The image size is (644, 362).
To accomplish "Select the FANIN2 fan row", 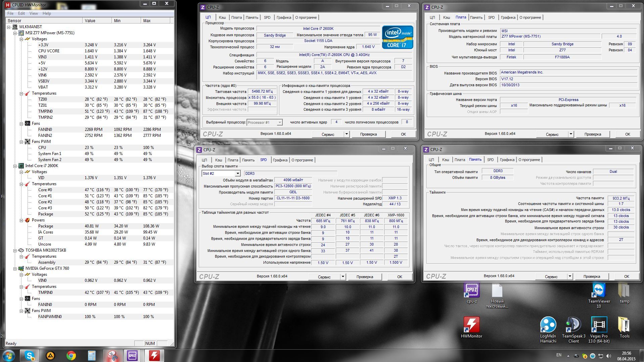I will coord(89,136).
